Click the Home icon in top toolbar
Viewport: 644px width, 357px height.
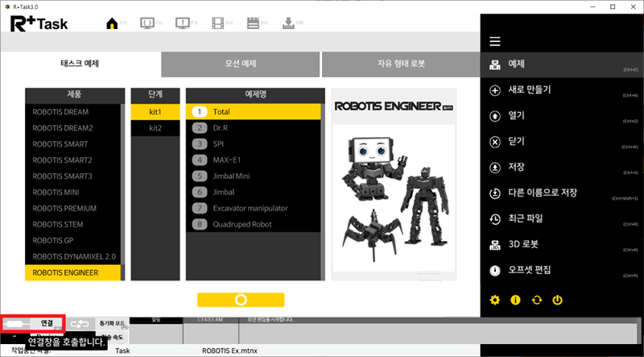[114, 23]
